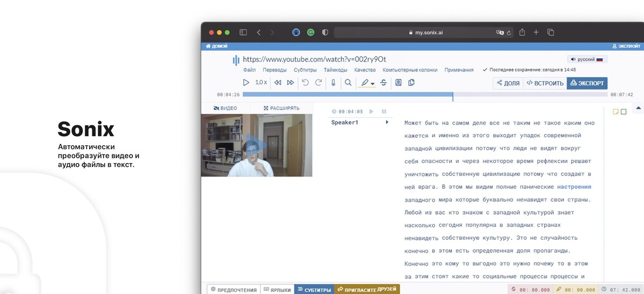Open the ЭКСПЛОЙТ user account link
The height and width of the screenshot is (294, 644).
[x=626, y=46]
